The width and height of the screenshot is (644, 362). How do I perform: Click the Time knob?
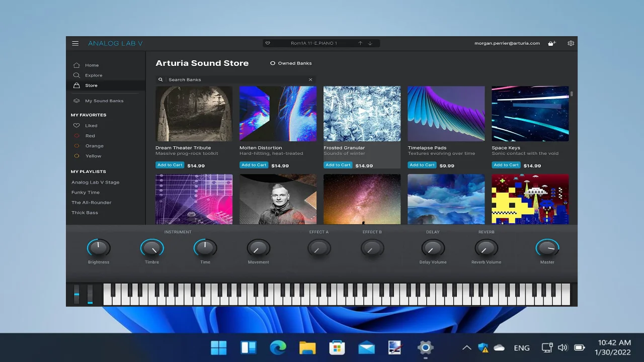point(205,248)
